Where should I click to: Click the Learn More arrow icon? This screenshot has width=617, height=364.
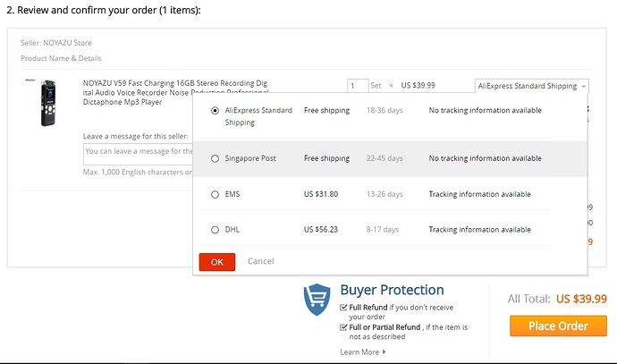[384, 351]
